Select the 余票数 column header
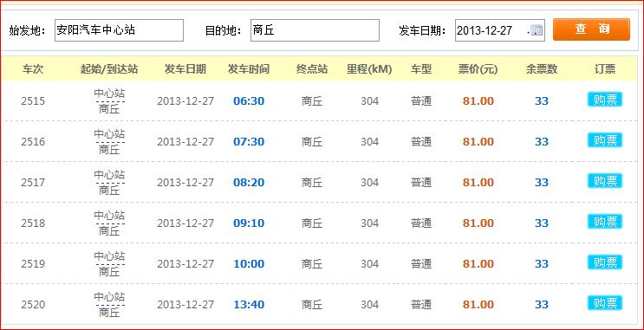 (542, 69)
